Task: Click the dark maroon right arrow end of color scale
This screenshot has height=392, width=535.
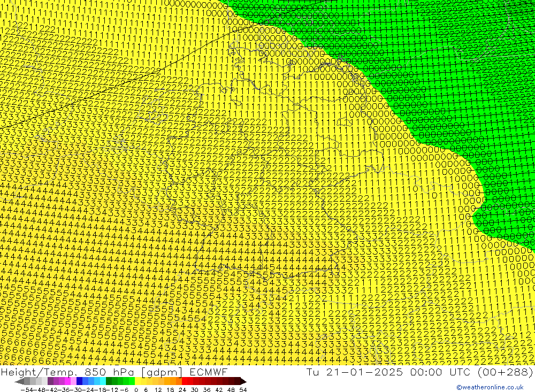Action: 243,381
